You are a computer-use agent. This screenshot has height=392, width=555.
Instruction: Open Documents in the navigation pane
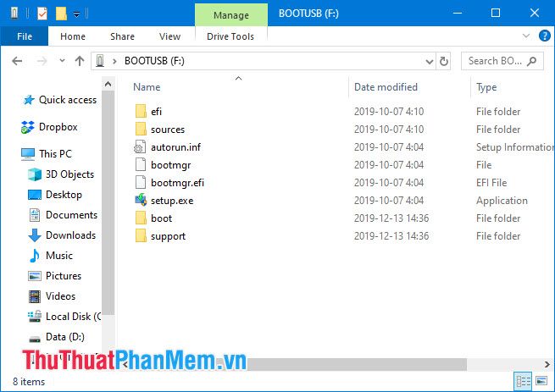coord(63,215)
